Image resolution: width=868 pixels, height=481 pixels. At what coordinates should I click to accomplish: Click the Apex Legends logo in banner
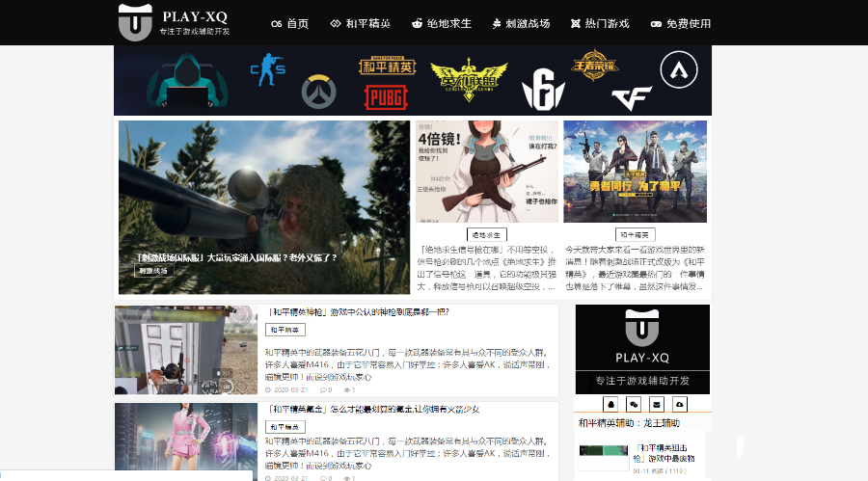tap(678, 68)
